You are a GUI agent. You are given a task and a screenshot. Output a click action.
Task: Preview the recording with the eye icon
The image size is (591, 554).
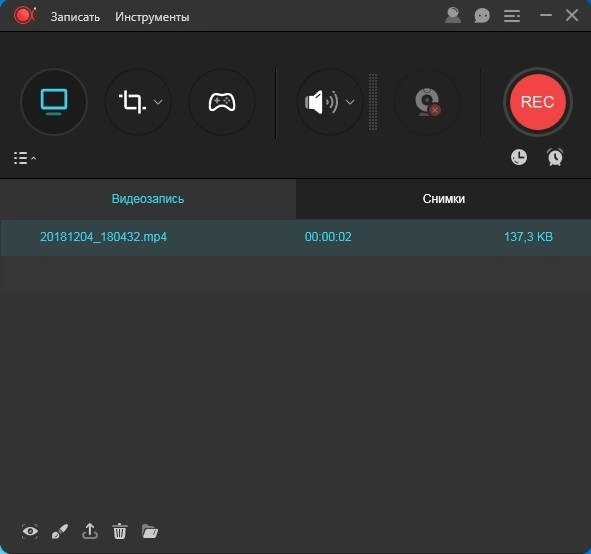click(x=30, y=532)
